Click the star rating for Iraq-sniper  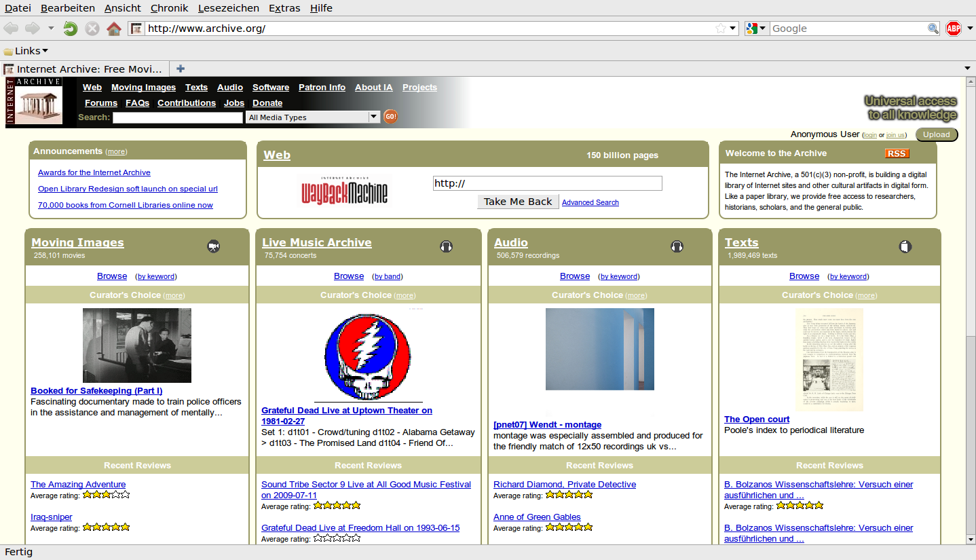pos(107,527)
